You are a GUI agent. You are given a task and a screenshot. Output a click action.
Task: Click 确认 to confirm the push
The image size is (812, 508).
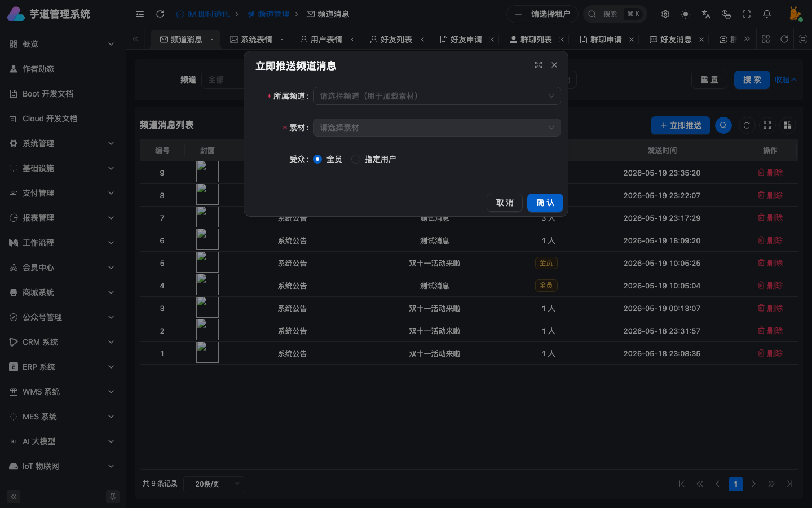point(545,203)
